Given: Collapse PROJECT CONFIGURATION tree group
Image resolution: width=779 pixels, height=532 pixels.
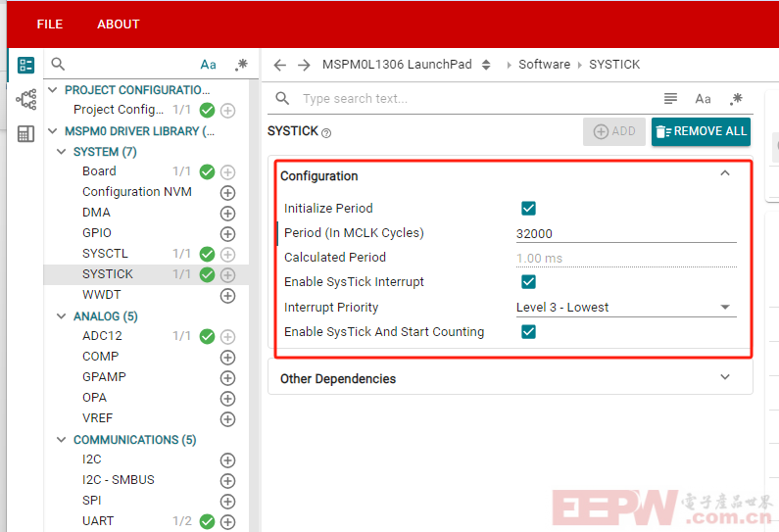Looking at the screenshot, I should click(x=53, y=90).
